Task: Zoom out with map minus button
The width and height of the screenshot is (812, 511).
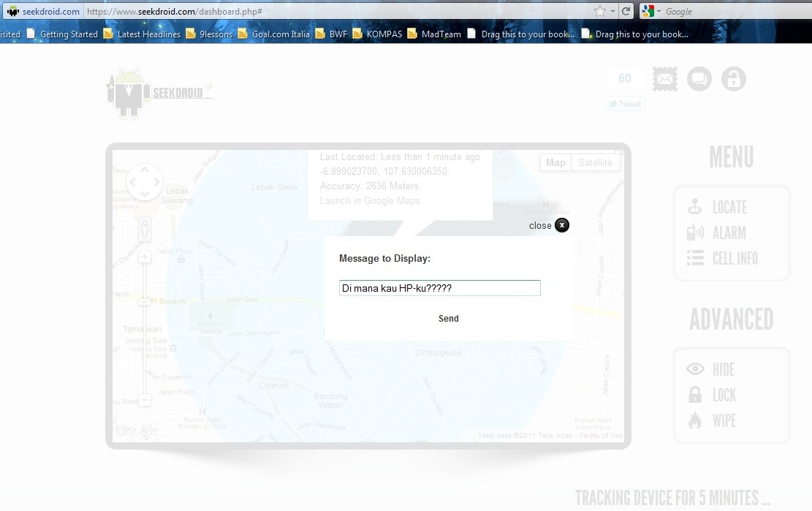Action: point(145,400)
